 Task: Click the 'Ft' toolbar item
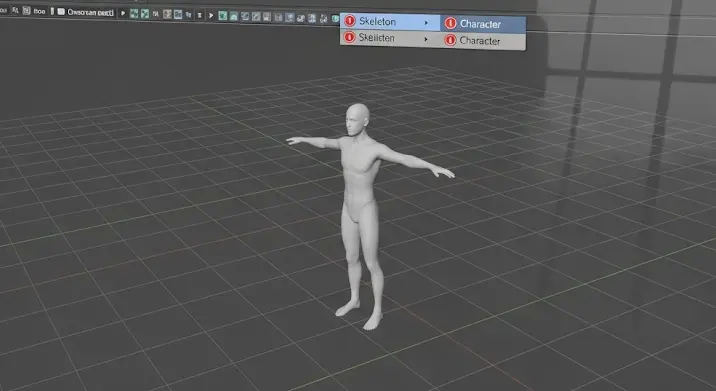pyautogui.click(x=15, y=10)
